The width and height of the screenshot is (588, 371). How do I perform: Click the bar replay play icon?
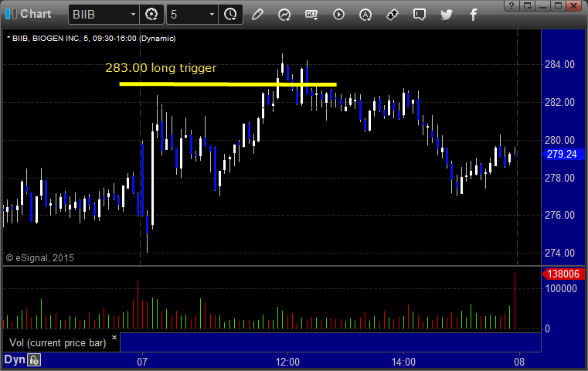point(338,15)
